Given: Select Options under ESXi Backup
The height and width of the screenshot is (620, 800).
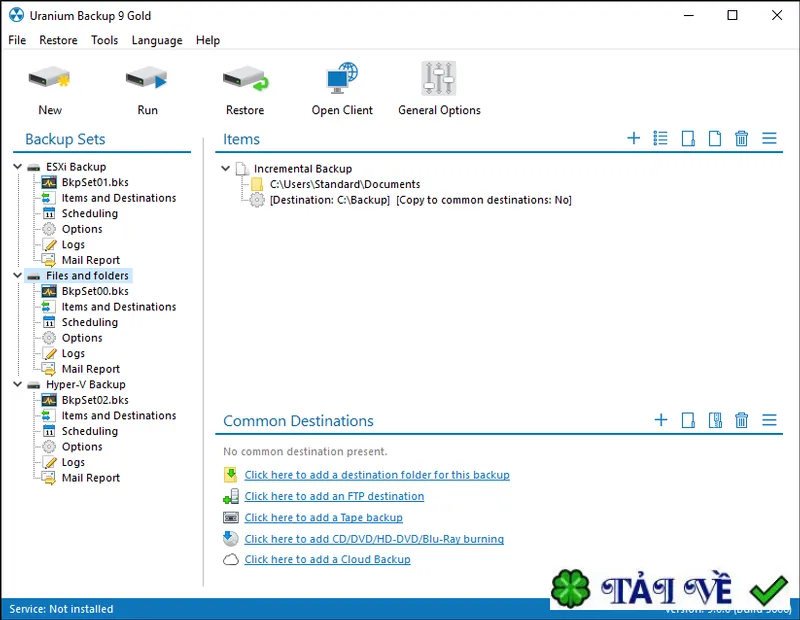Looking at the screenshot, I should pos(82,229).
